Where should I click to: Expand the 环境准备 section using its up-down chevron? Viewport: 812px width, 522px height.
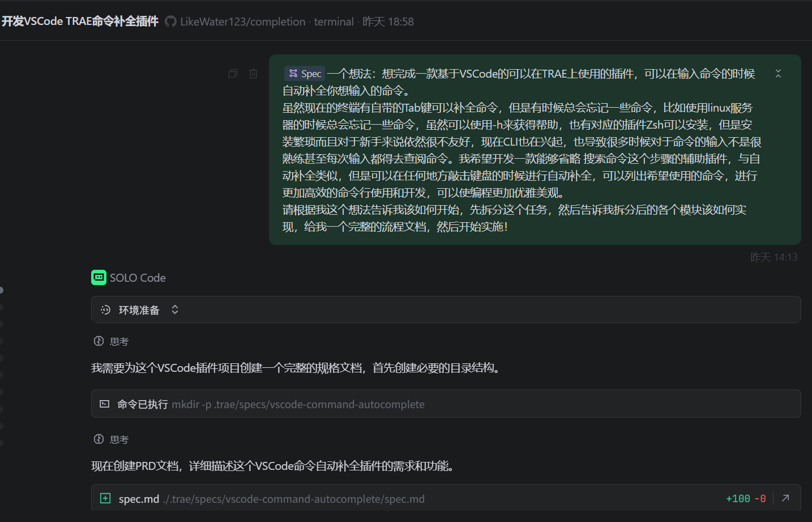coord(175,310)
